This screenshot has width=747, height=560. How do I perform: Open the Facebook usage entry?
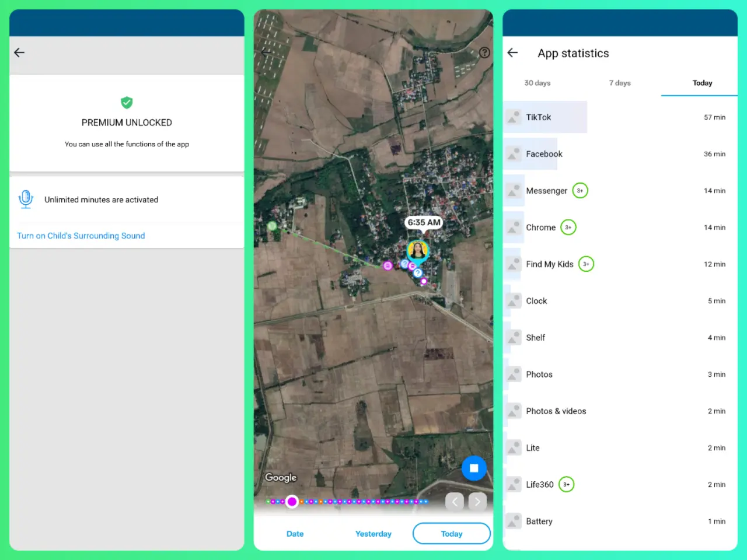[x=620, y=154]
